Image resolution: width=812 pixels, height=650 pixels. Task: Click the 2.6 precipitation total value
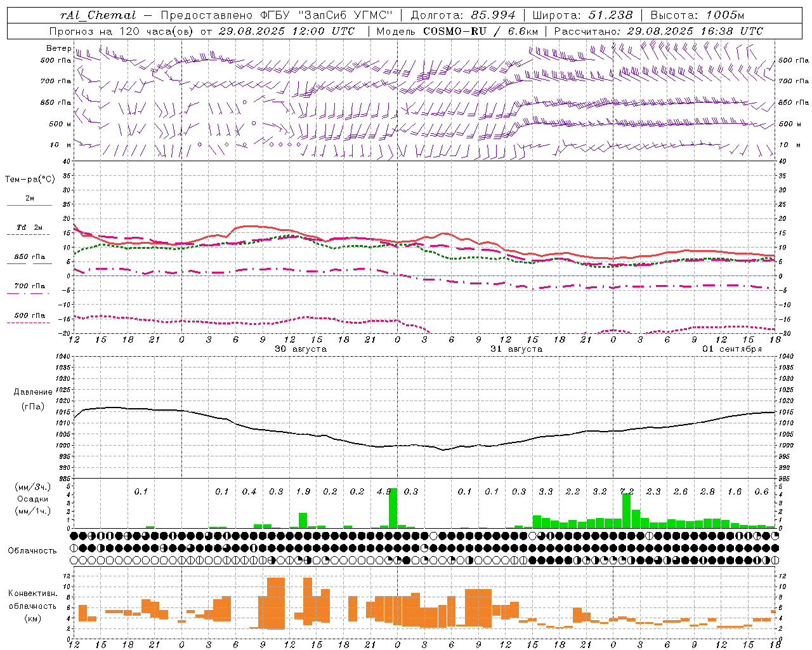pyautogui.click(x=681, y=492)
